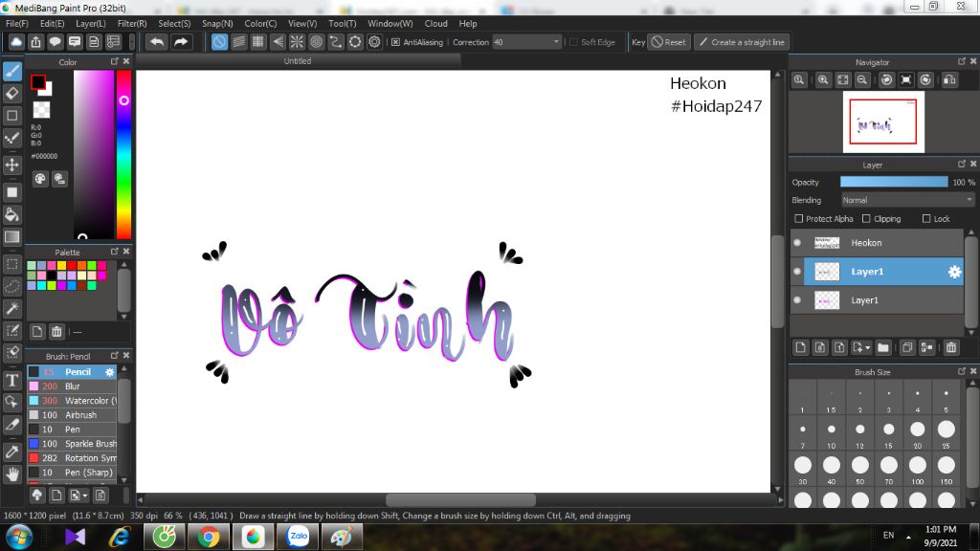Select the Bucket fill tool
980x551 pixels.
(11, 215)
